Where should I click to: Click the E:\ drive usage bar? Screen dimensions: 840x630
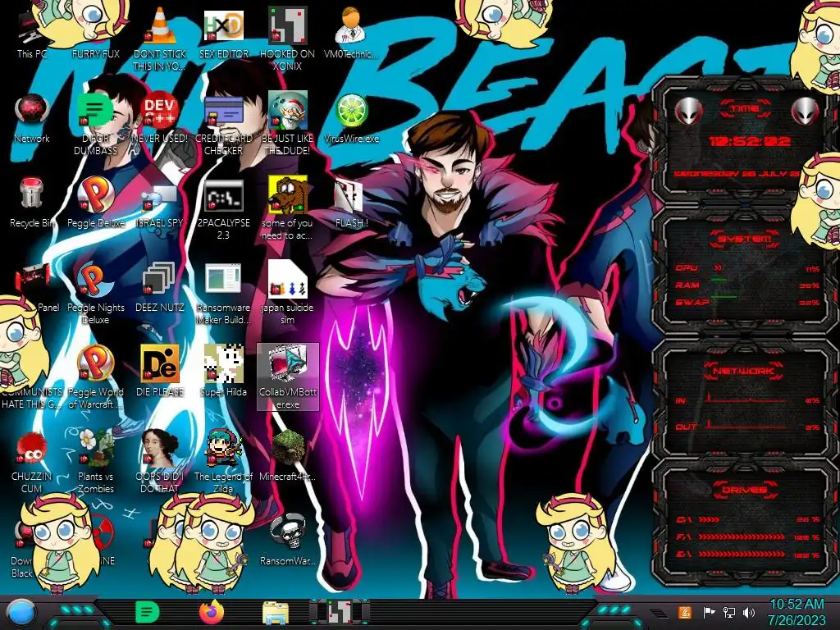747,555
